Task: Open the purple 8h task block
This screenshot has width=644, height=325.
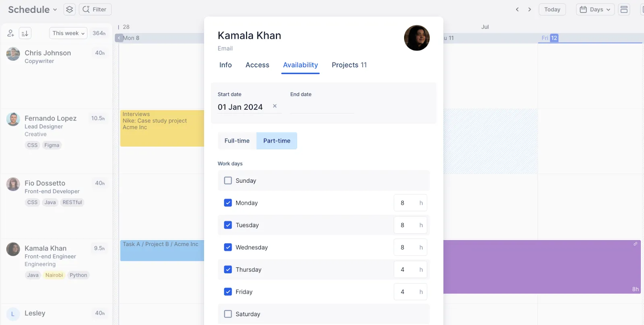Action: coord(542,267)
